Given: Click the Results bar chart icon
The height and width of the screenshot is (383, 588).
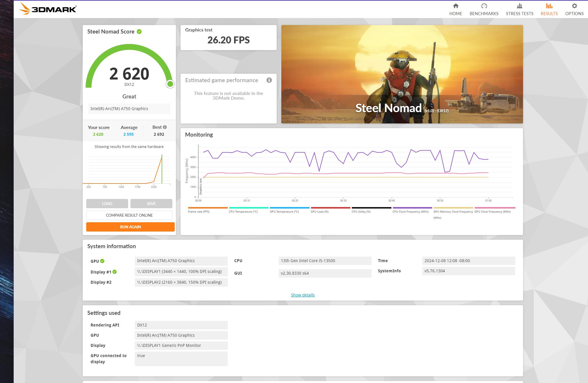Looking at the screenshot, I should [x=549, y=6].
